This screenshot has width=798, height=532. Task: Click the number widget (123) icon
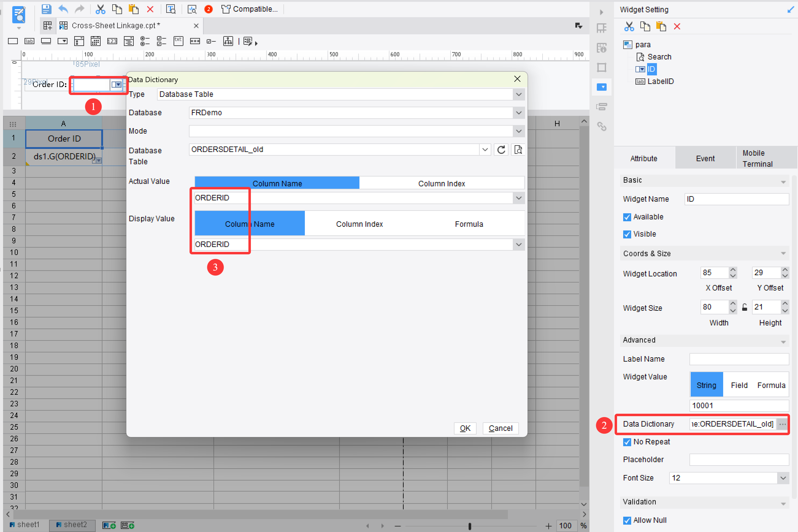point(112,41)
